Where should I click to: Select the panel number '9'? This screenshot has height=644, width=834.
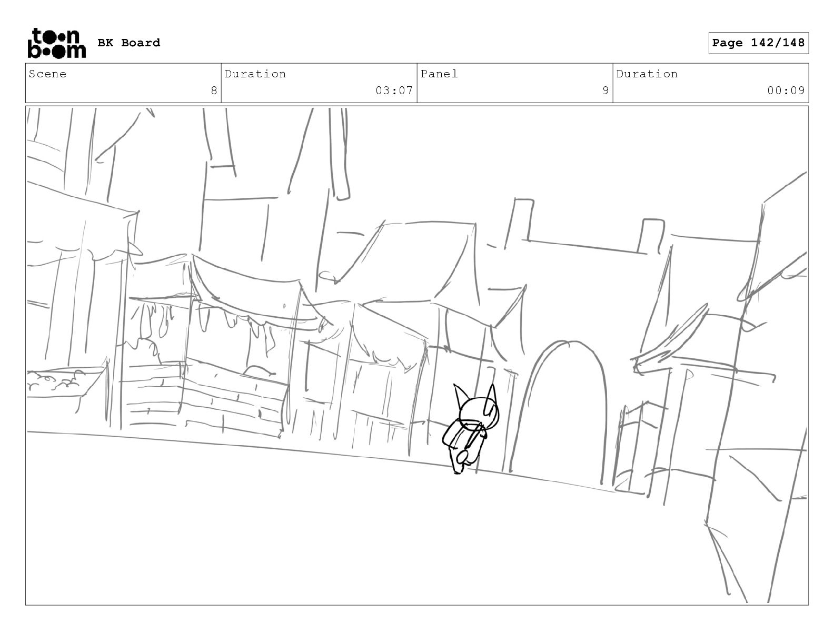pos(605,90)
